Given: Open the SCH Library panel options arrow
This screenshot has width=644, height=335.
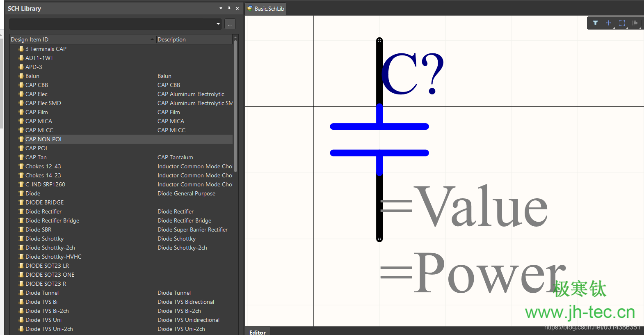Looking at the screenshot, I should 221,8.
